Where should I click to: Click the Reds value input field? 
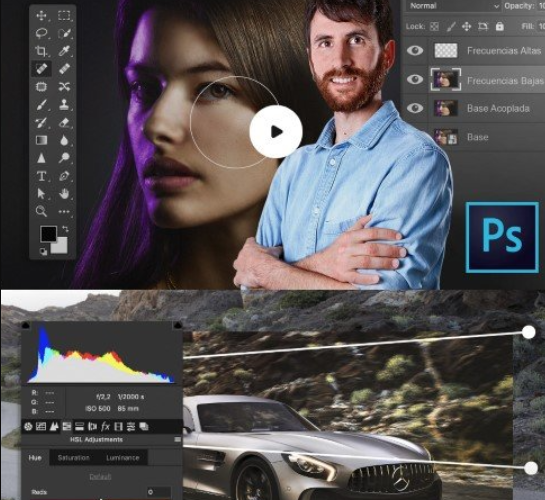click(158, 492)
